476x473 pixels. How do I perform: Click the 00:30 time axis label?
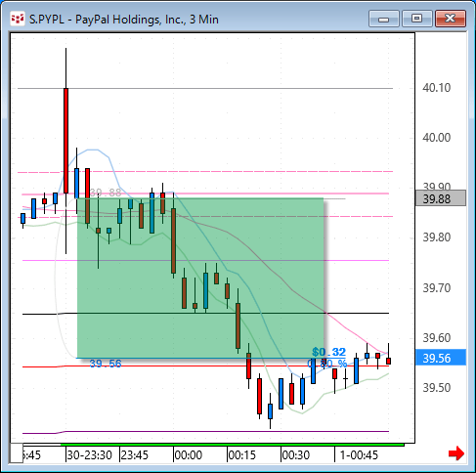coord(296,455)
